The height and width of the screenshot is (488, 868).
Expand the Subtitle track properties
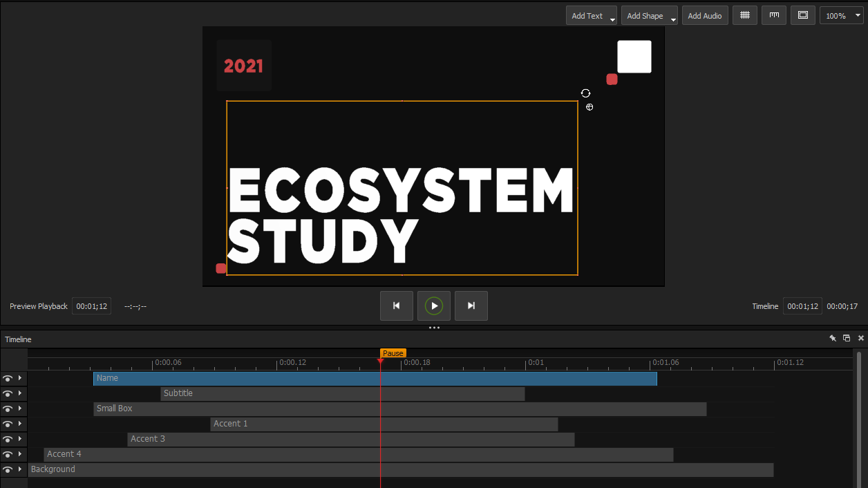pyautogui.click(x=20, y=393)
